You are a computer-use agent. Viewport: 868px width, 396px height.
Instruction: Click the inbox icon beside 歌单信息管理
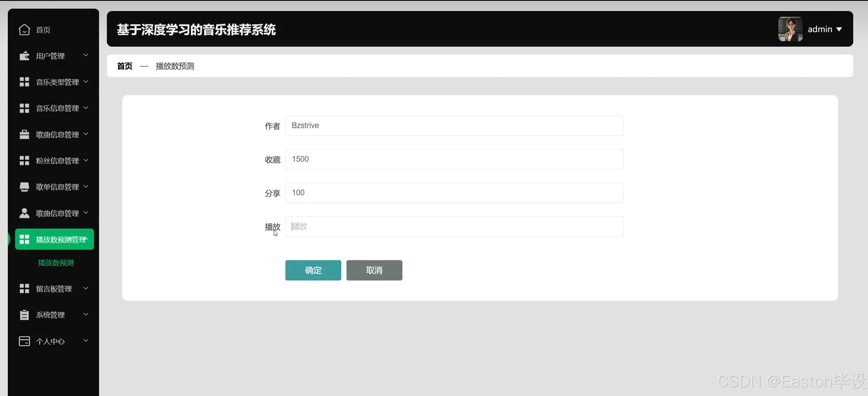24,187
